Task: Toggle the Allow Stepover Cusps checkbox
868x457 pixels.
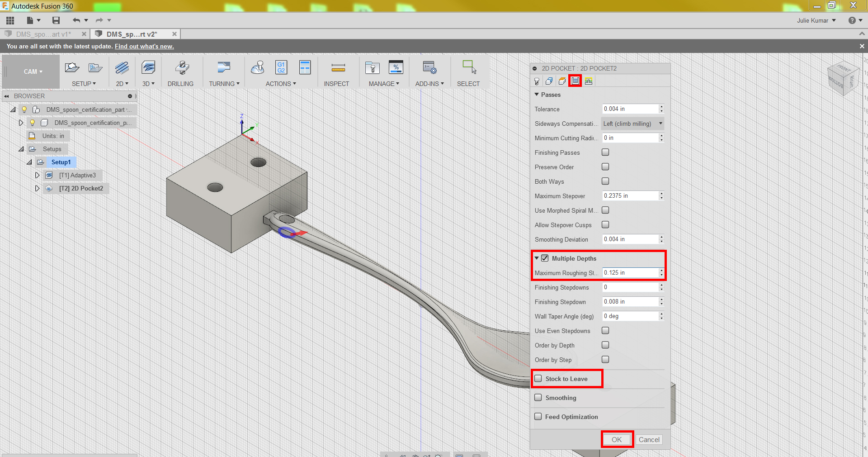Action: [x=605, y=225]
